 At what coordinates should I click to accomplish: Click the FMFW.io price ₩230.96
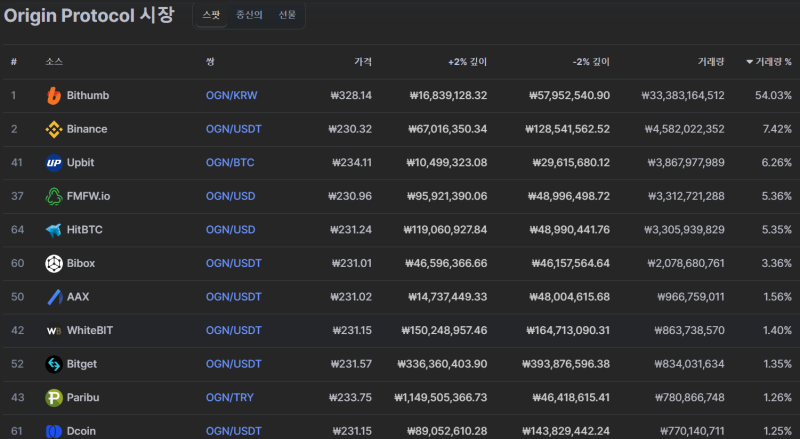(x=350, y=196)
